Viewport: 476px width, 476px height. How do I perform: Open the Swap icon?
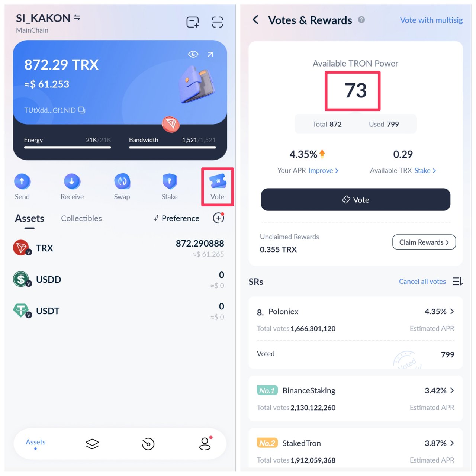122,181
